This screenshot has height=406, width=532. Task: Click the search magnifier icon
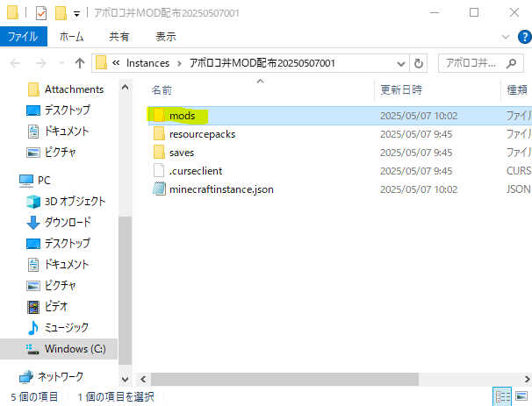point(511,63)
